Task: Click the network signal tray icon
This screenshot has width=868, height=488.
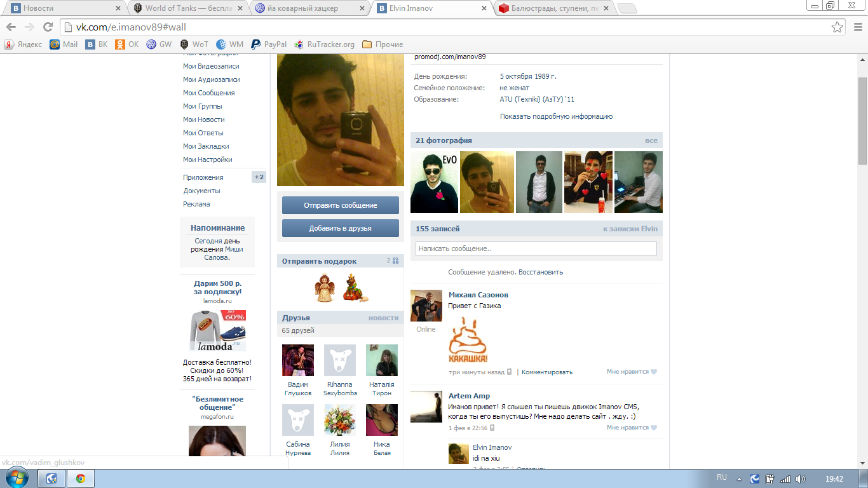Action: pyautogui.click(x=785, y=479)
